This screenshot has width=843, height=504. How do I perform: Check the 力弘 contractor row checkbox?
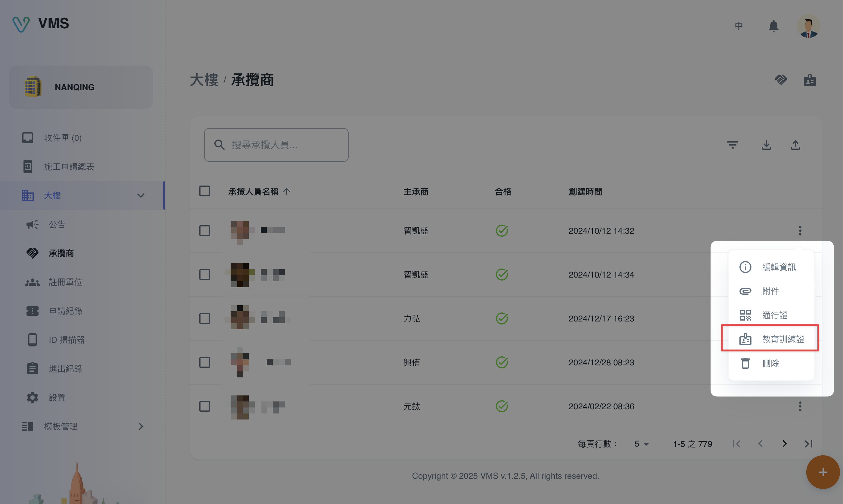(205, 318)
